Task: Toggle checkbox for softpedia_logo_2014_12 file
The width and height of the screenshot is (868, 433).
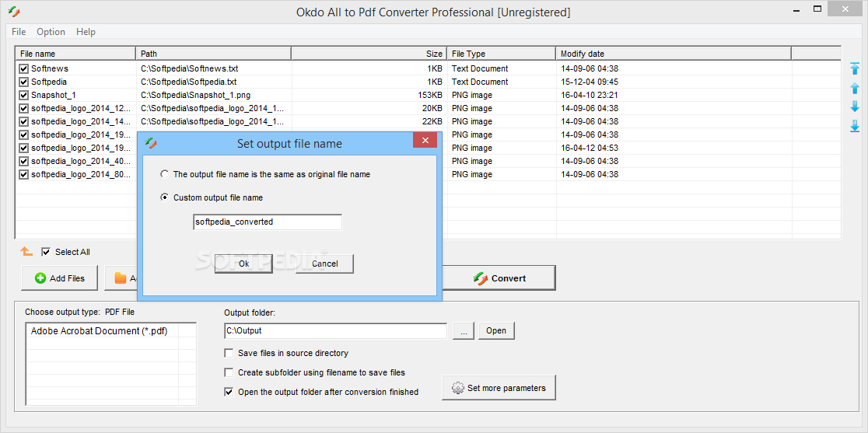Action: tap(24, 108)
